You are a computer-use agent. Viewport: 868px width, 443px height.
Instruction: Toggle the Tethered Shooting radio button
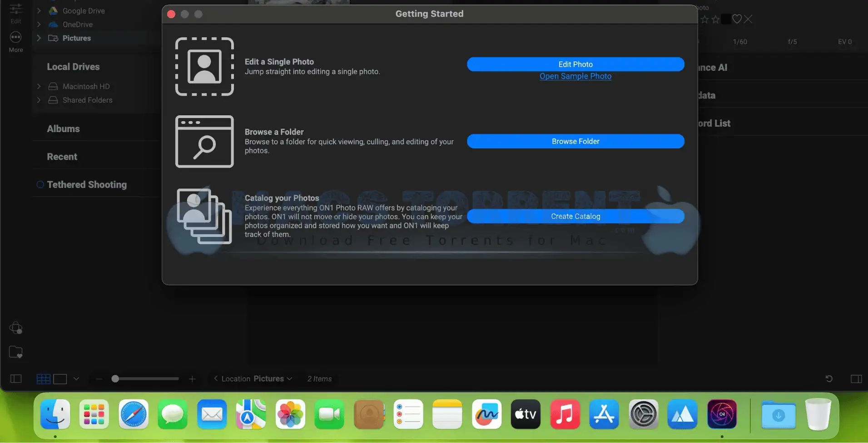pyautogui.click(x=40, y=184)
